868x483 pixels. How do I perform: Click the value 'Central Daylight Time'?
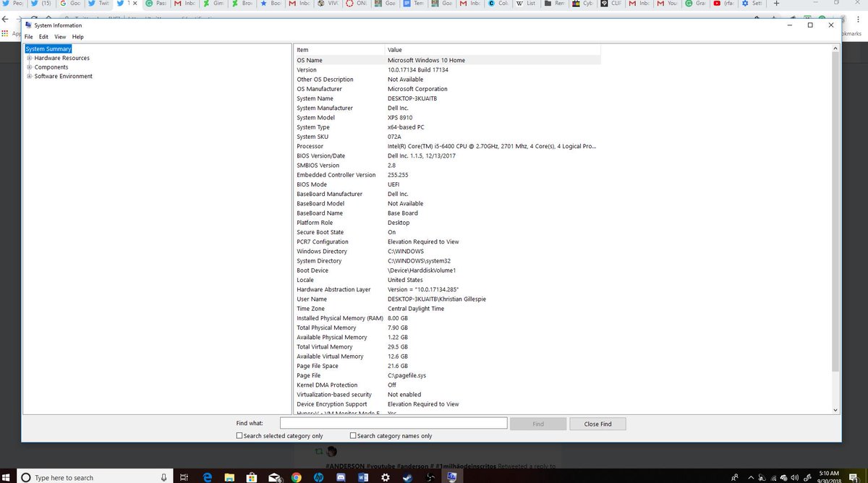(x=416, y=309)
